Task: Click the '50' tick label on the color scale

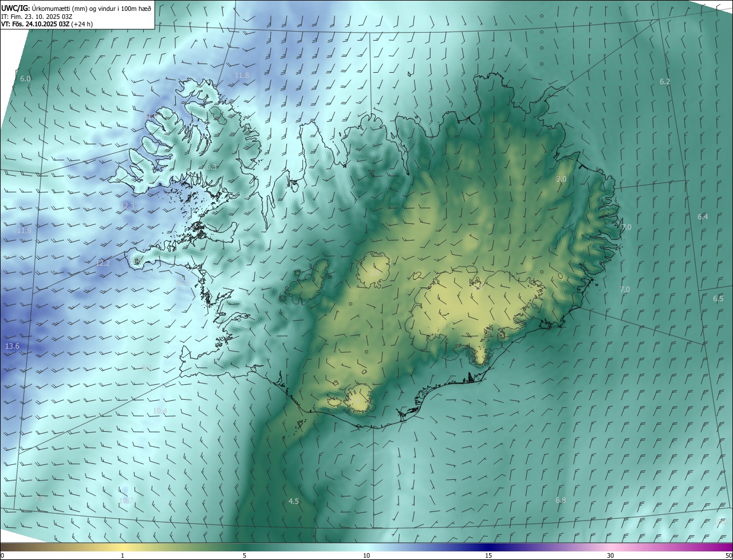Action: pyautogui.click(x=728, y=555)
